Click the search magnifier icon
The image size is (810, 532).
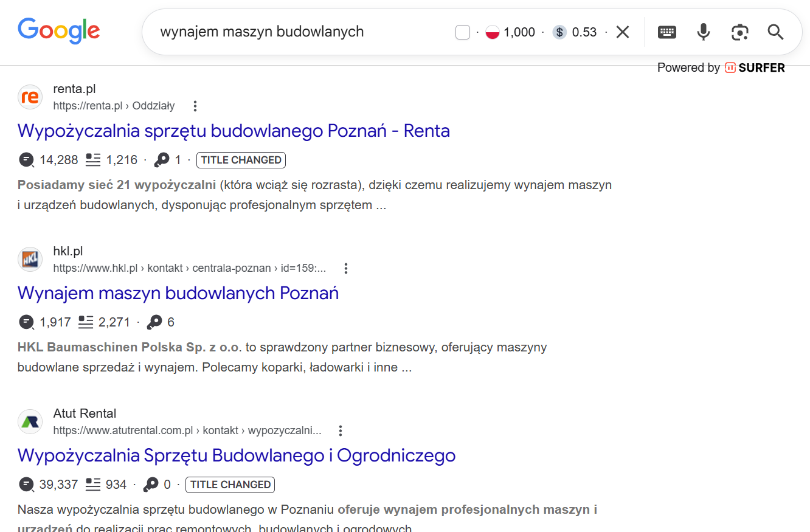pos(775,32)
